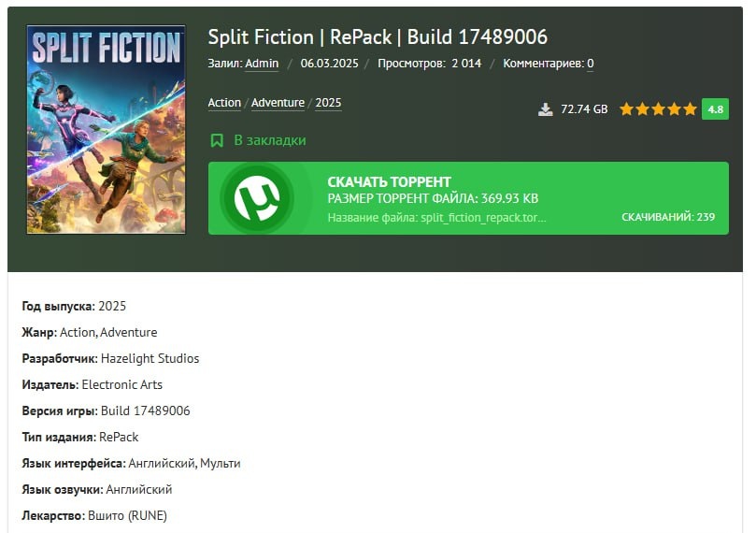Screen dimensions: 756x533
Task: Click the green 4.8 rating badge
Action: pos(716,109)
